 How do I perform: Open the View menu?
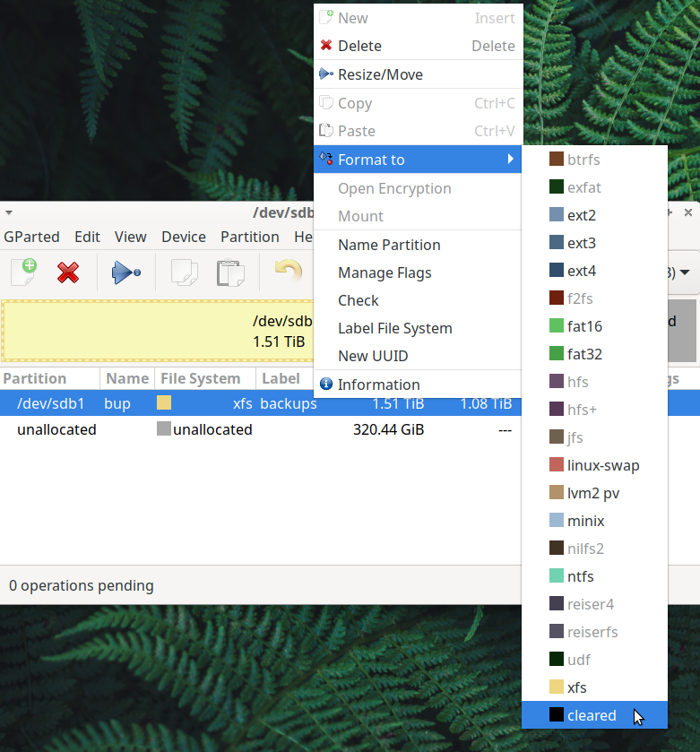click(x=131, y=237)
